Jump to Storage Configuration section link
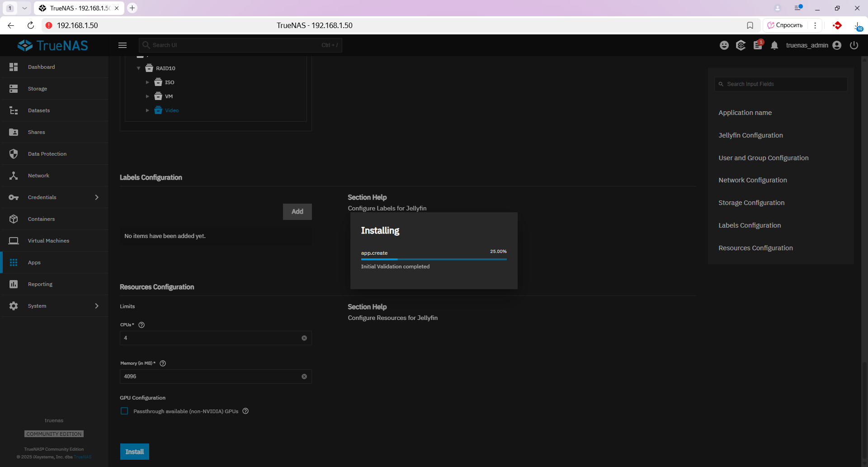868x467 pixels. [x=751, y=203]
